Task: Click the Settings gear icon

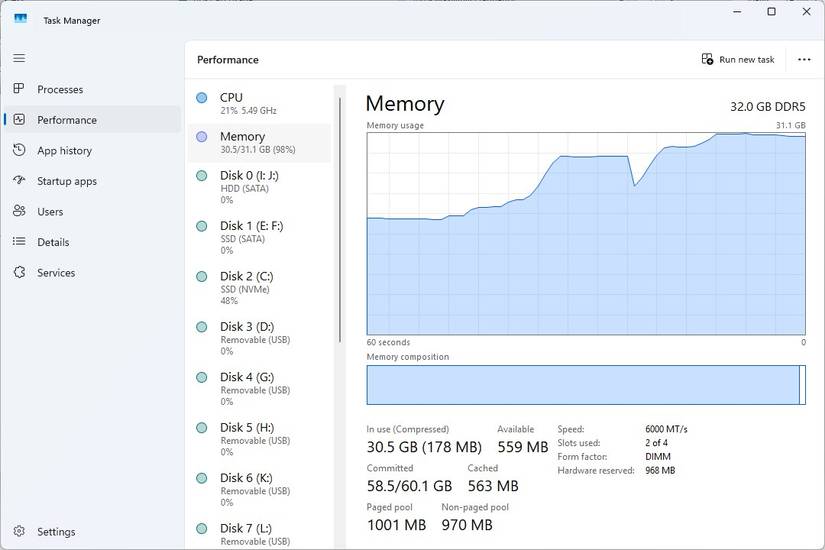Action: [x=19, y=531]
